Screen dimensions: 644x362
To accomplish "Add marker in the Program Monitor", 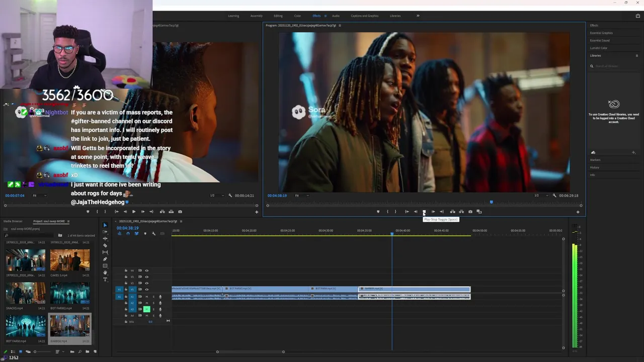I will [x=378, y=212].
